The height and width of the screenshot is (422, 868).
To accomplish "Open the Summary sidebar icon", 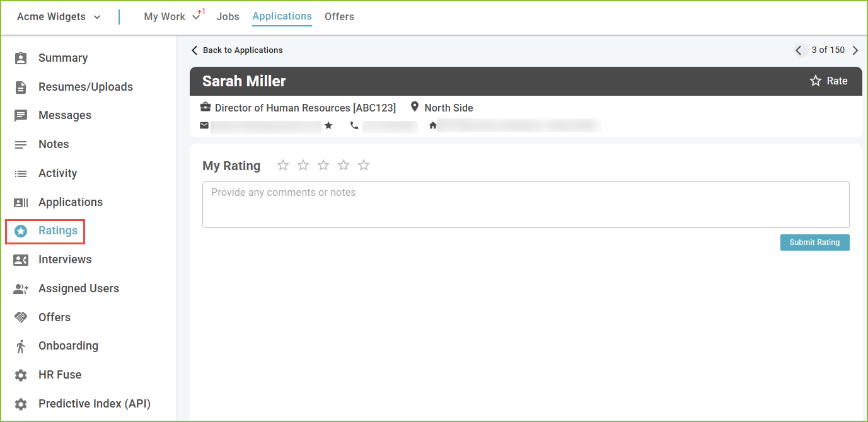I will pos(21,58).
